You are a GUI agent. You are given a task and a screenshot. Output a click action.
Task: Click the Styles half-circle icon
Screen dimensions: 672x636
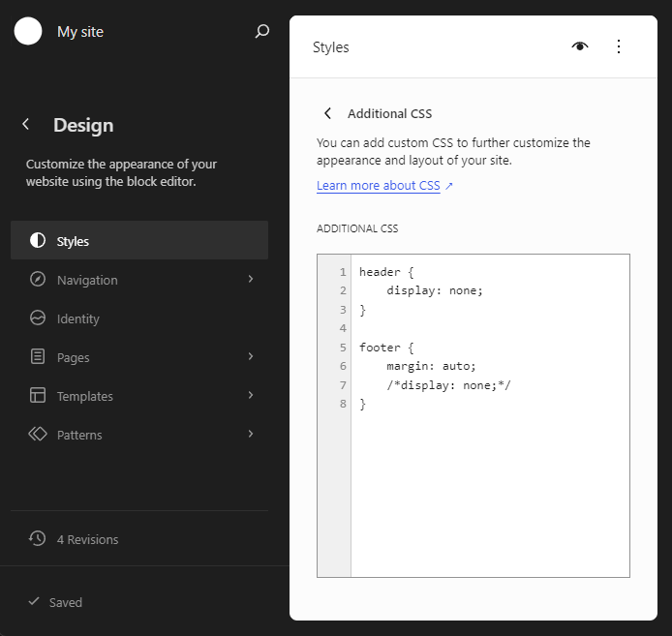click(38, 240)
